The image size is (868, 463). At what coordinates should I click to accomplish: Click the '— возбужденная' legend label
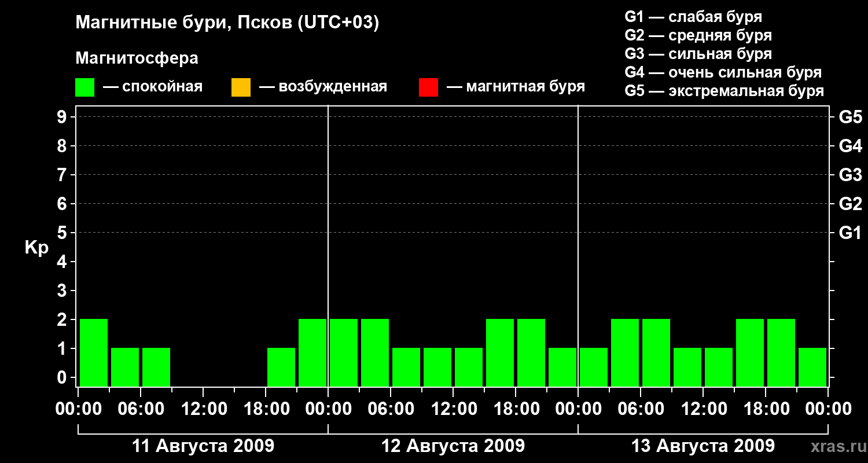click(323, 87)
